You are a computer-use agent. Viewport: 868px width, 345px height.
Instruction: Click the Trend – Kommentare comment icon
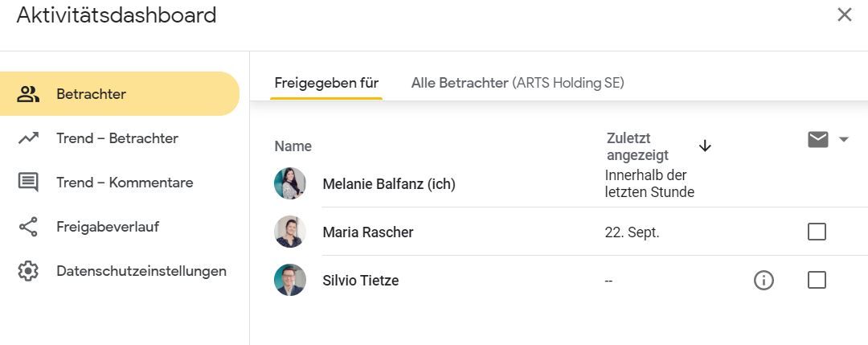27,183
